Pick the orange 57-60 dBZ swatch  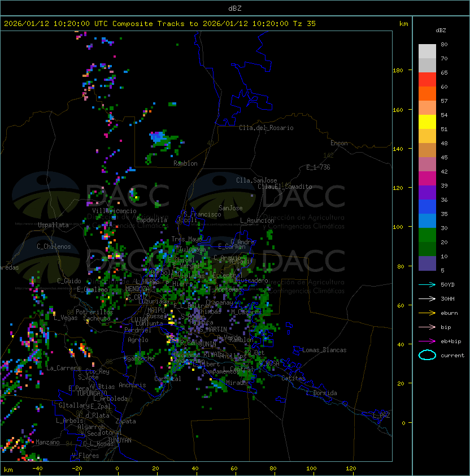427,93
